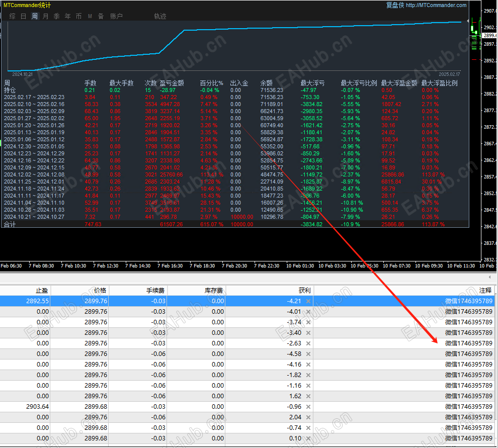Click the 盈亏金额 column heading
This screenshot has width=498, height=448.
[172, 83]
